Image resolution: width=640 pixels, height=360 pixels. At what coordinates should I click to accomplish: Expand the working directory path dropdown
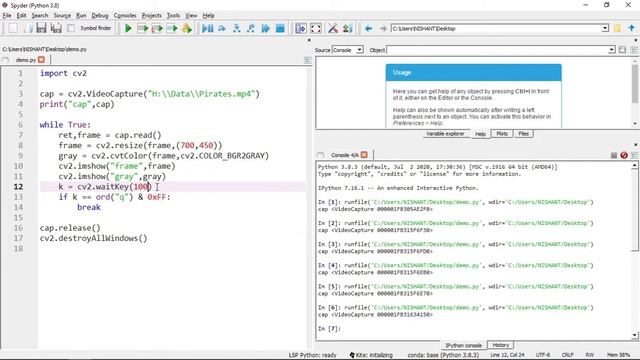click(x=605, y=29)
